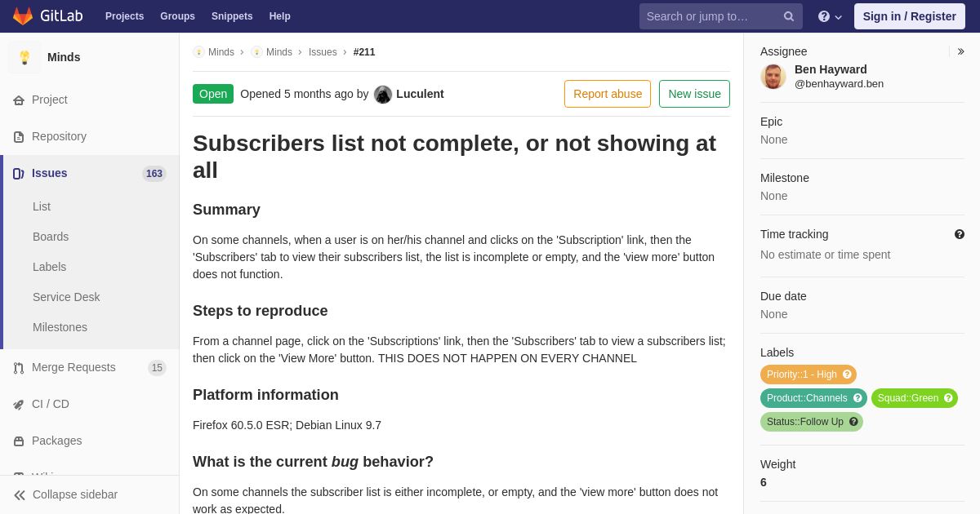Viewport: 980px width, 514px height.
Task: Click the search magnifier icon
Action: click(x=788, y=16)
